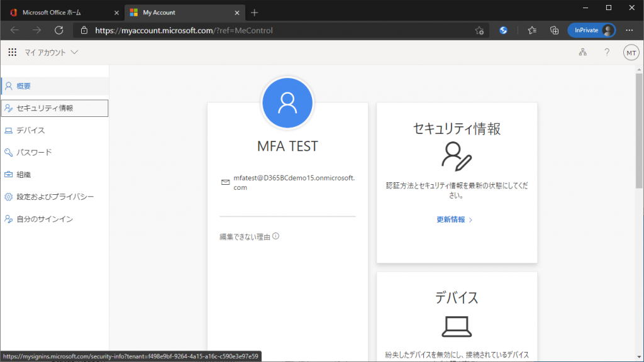The image size is (644, 362).
Task: Open the MT account avatar menu
Action: coord(631,53)
